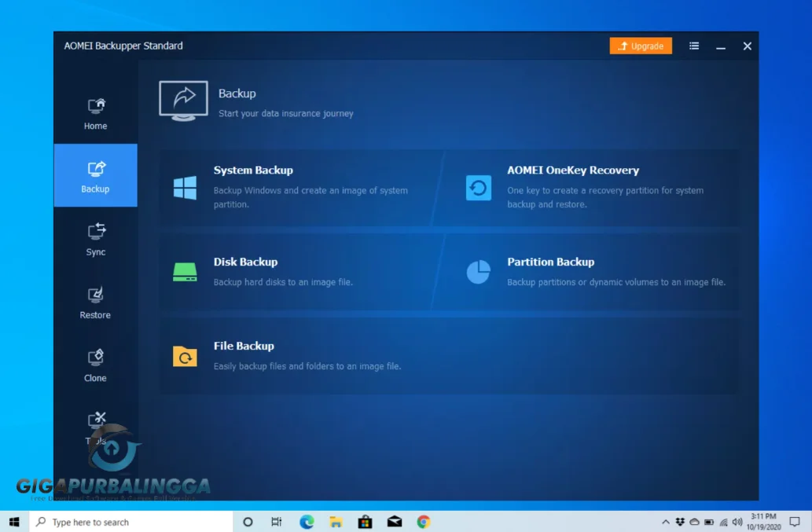
Task: Click the taskbar search box
Action: [131, 522]
